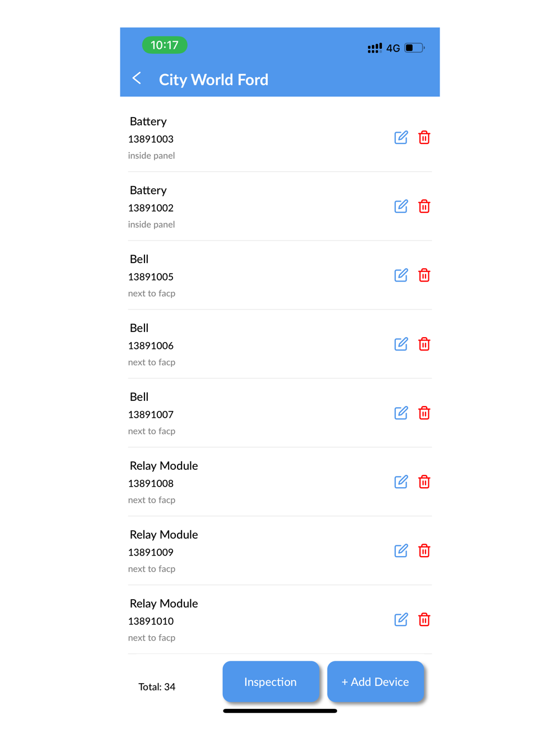
Task: Delete Bell device 13891005
Action: click(x=424, y=275)
